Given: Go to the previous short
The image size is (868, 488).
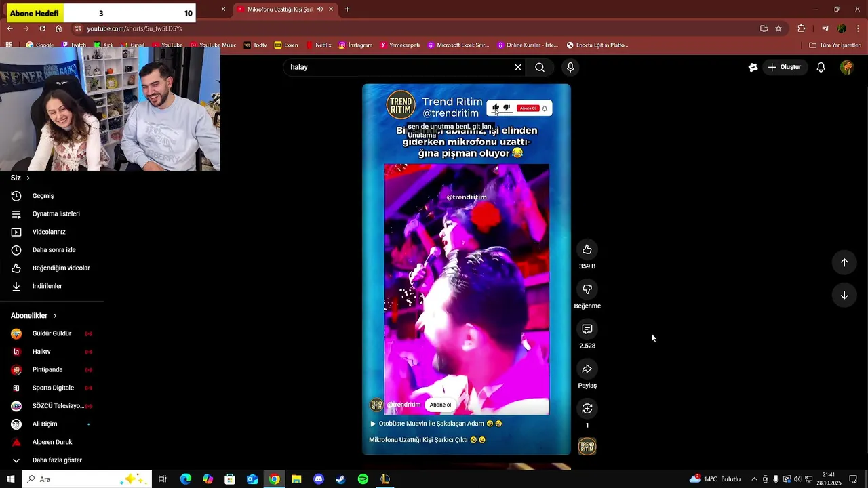Looking at the screenshot, I should (844, 262).
